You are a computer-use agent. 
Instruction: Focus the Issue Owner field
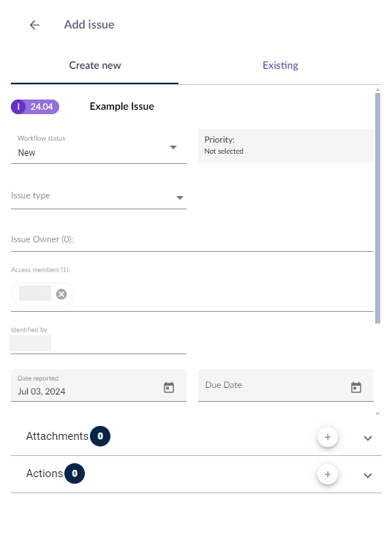coord(192,239)
